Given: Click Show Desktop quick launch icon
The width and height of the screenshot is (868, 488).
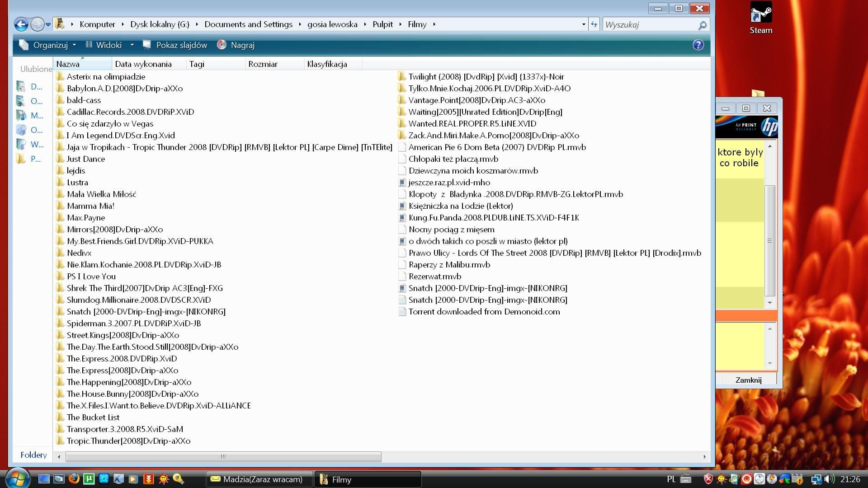Looking at the screenshot, I should point(44,479).
